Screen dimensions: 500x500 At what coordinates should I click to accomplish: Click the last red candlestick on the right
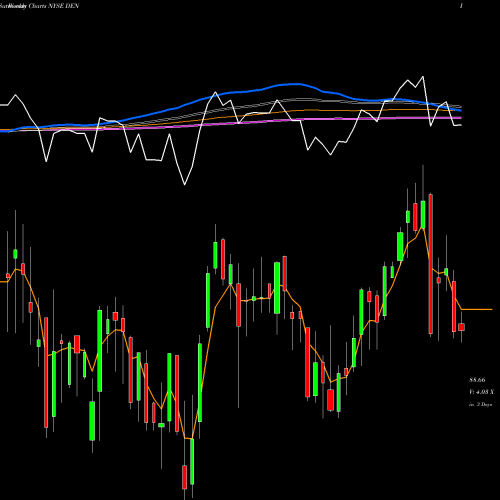point(461,327)
